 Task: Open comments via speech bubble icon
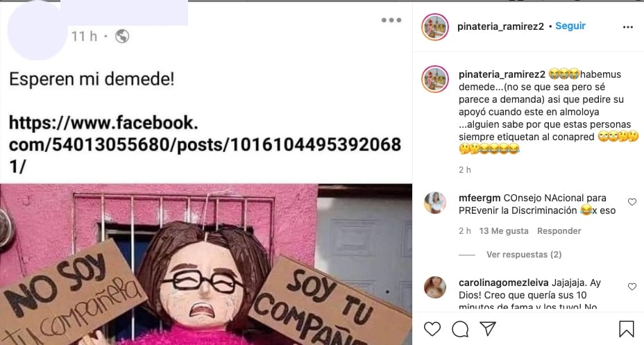(460, 328)
